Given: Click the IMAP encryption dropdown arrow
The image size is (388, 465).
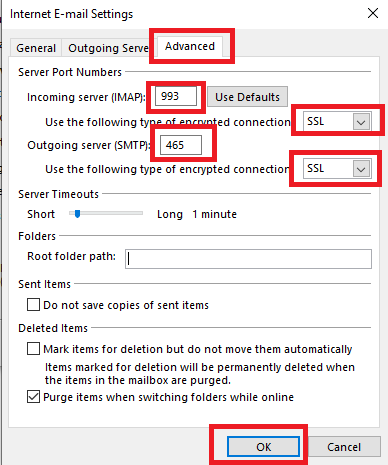Looking at the screenshot, I should 362,122.
